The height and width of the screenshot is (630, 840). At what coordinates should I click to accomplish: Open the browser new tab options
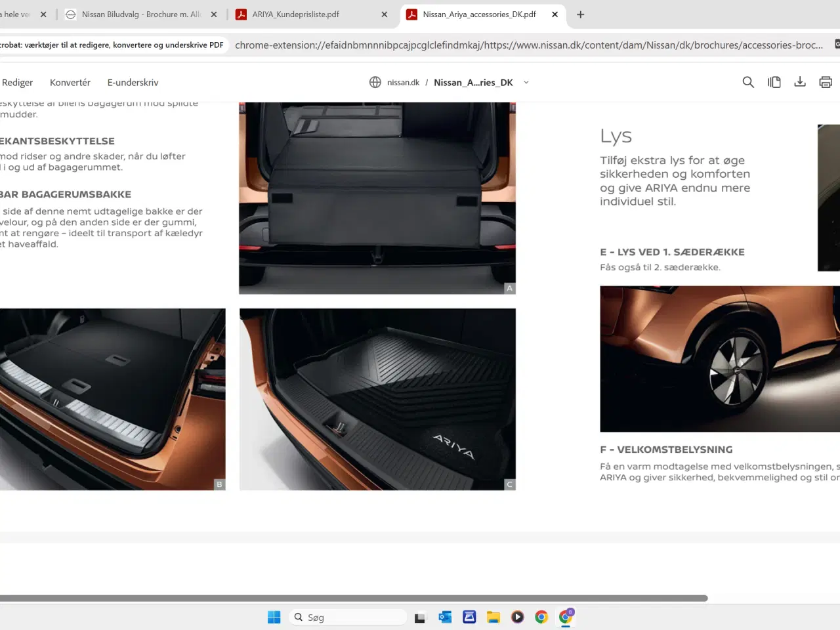click(580, 14)
